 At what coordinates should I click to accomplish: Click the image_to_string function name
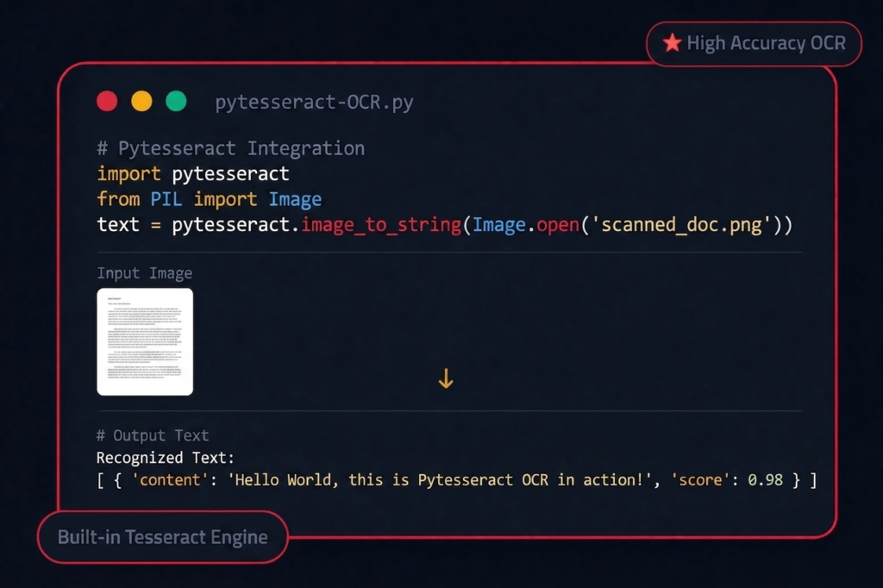(x=381, y=225)
